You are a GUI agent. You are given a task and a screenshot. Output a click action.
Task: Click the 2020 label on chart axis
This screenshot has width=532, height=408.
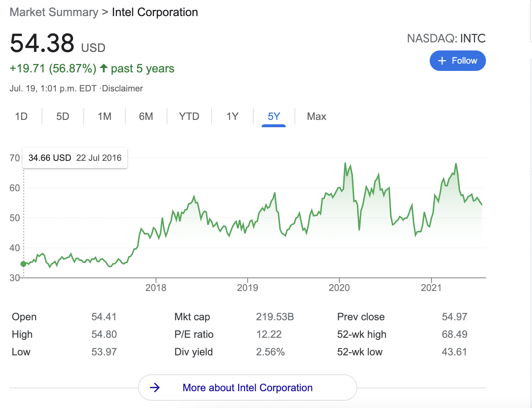click(x=339, y=288)
